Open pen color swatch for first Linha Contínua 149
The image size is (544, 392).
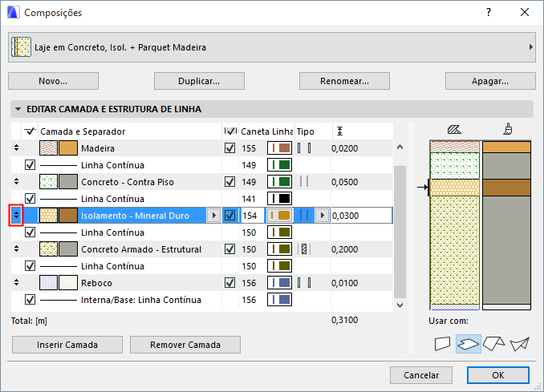point(280,165)
